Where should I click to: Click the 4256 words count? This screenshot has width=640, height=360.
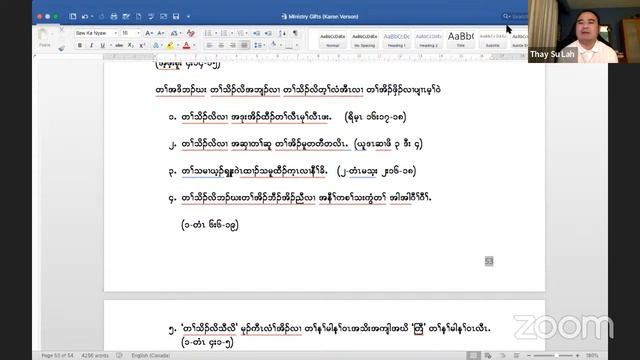click(x=95, y=356)
